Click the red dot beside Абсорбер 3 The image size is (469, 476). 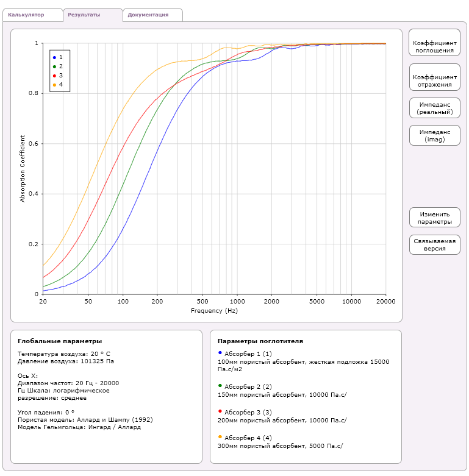pos(220,411)
